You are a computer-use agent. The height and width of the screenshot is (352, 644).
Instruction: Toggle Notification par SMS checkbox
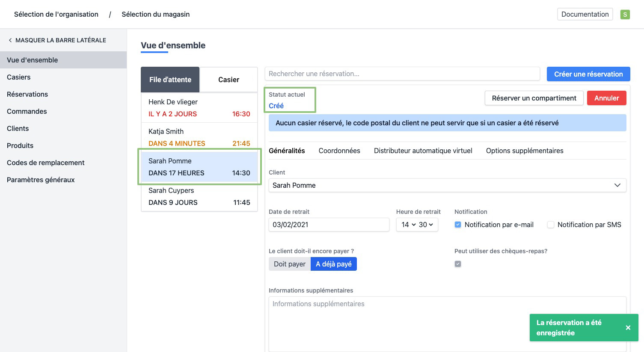click(551, 225)
